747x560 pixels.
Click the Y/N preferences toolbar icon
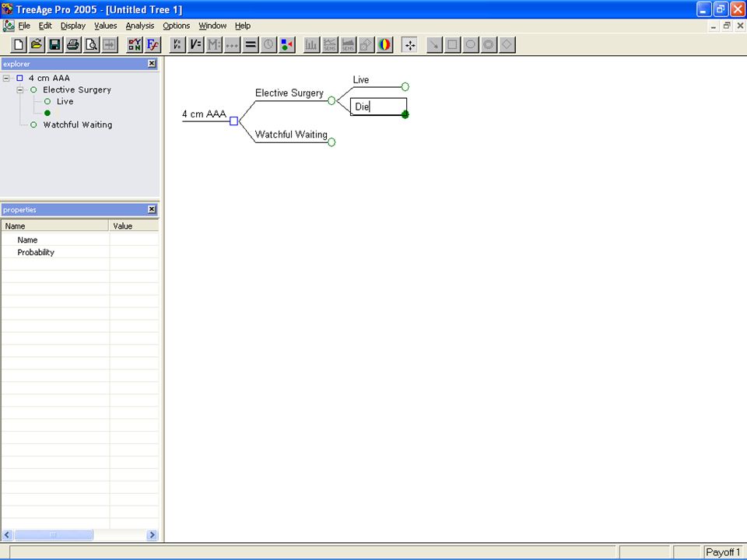(x=135, y=45)
